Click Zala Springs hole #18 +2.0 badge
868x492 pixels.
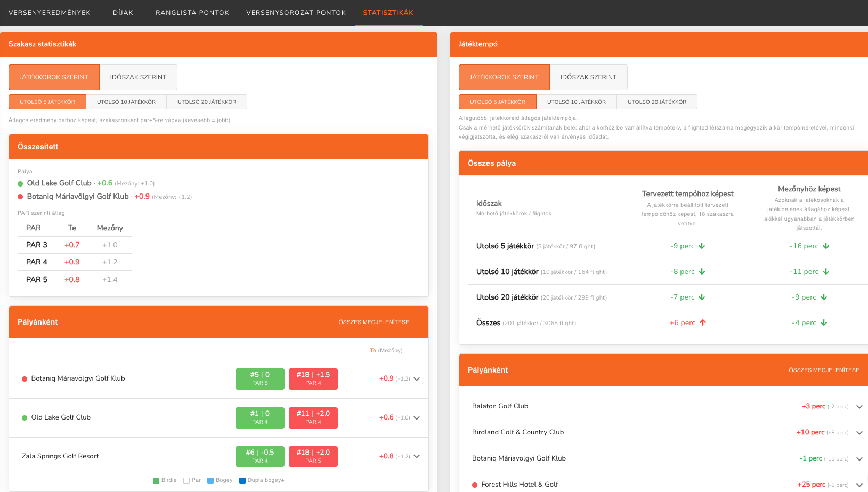pos(313,456)
